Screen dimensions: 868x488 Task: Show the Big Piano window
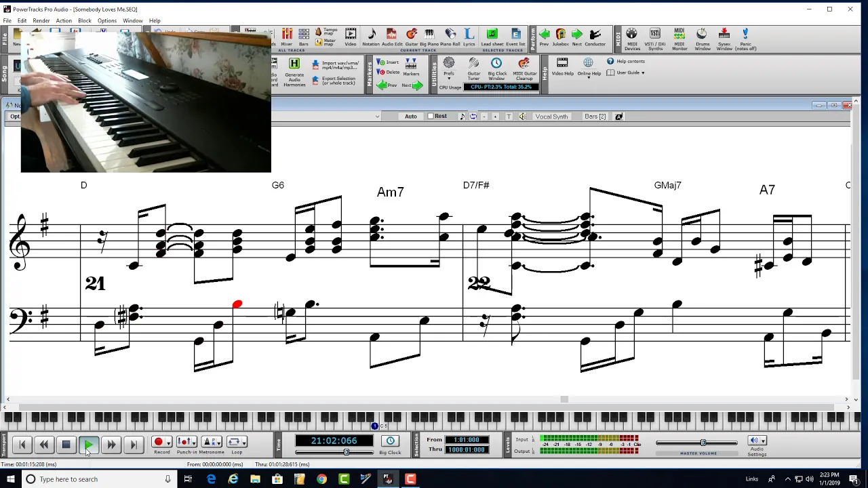[429, 37]
